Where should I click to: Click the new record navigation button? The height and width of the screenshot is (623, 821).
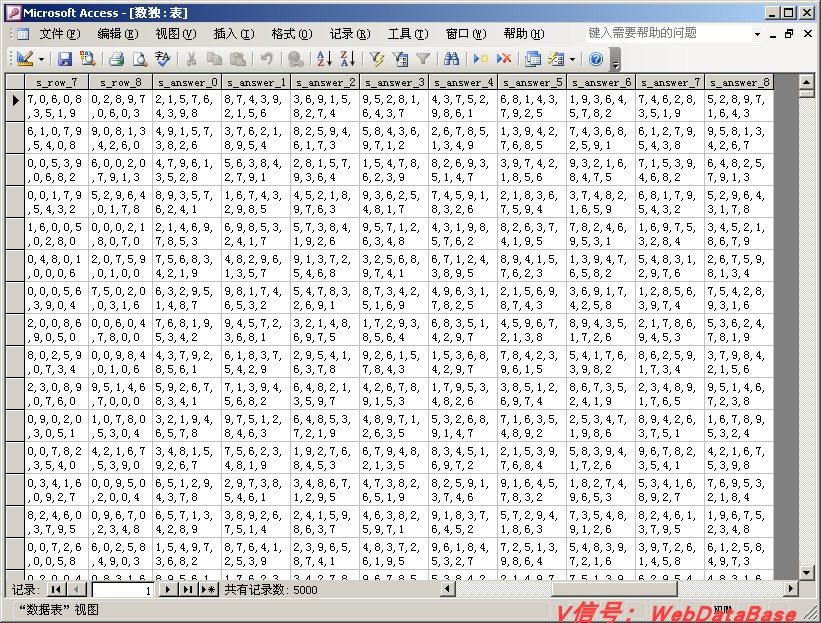[x=208, y=590]
